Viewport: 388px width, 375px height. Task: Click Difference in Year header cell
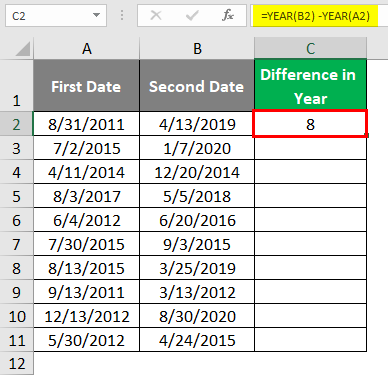(x=310, y=85)
